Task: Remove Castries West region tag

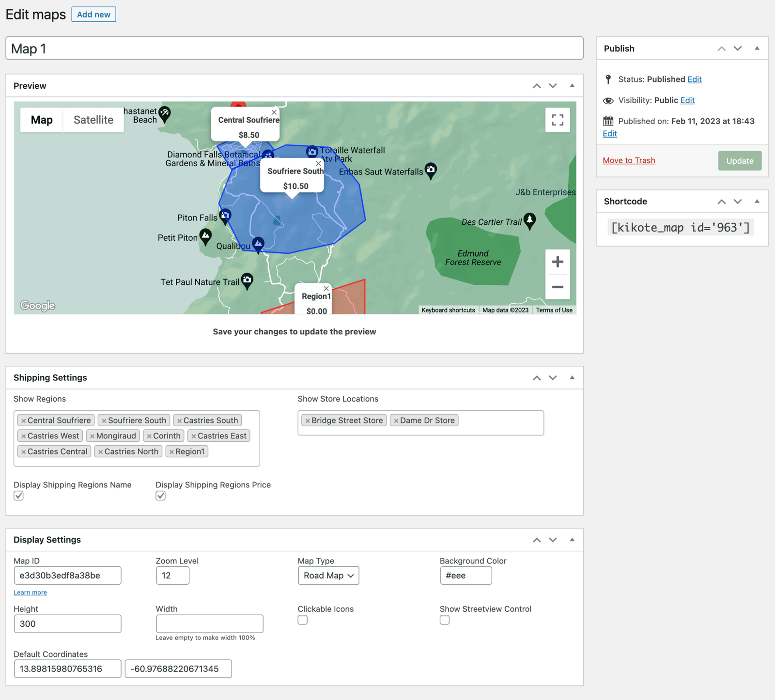Action: pyautogui.click(x=23, y=436)
